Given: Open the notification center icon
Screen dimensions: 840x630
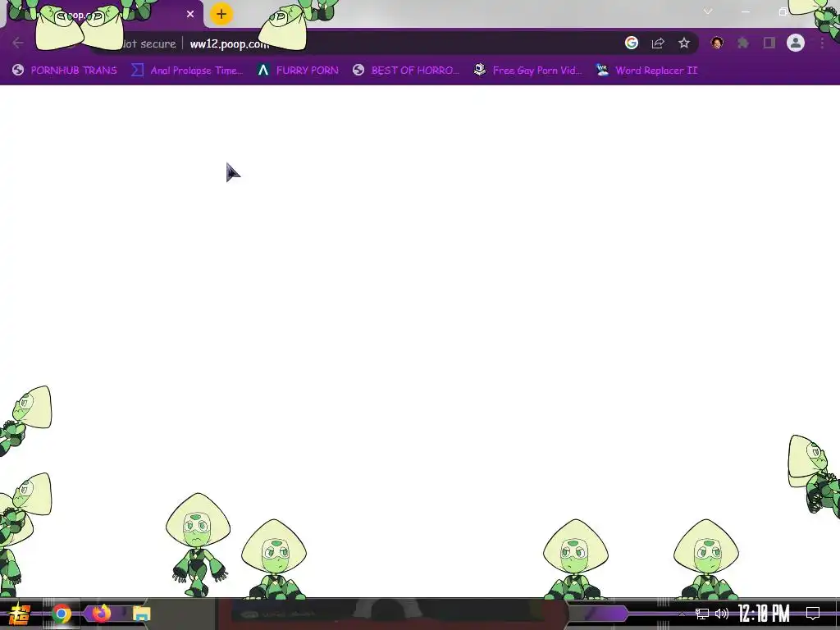Looking at the screenshot, I should [x=813, y=614].
